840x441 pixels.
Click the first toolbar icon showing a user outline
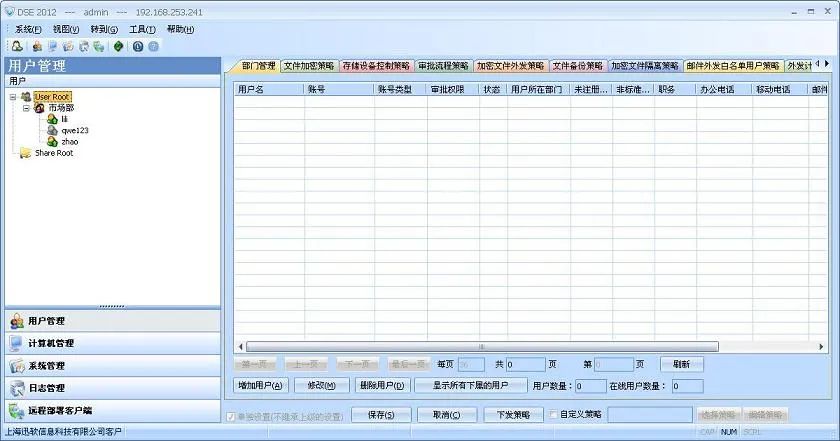pyautogui.click(x=17, y=47)
